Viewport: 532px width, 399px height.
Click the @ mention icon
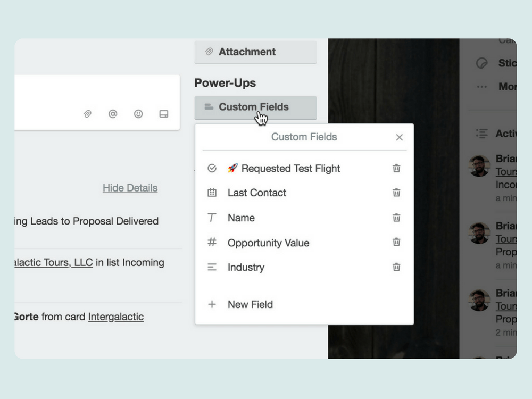[x=113, y=114]
